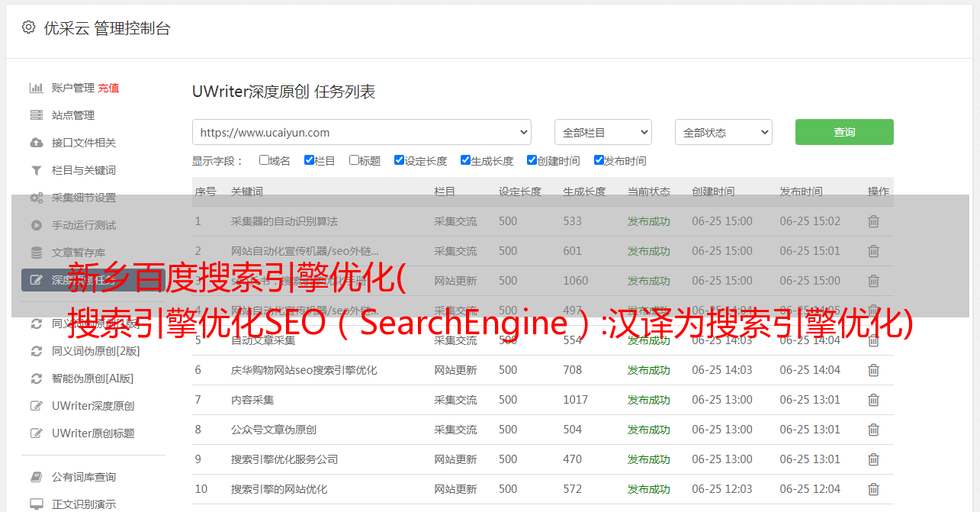Uncheck the 创建时间 display field checkbox
The width and height of the screenshot is (980, 512).
click(532, 160)
